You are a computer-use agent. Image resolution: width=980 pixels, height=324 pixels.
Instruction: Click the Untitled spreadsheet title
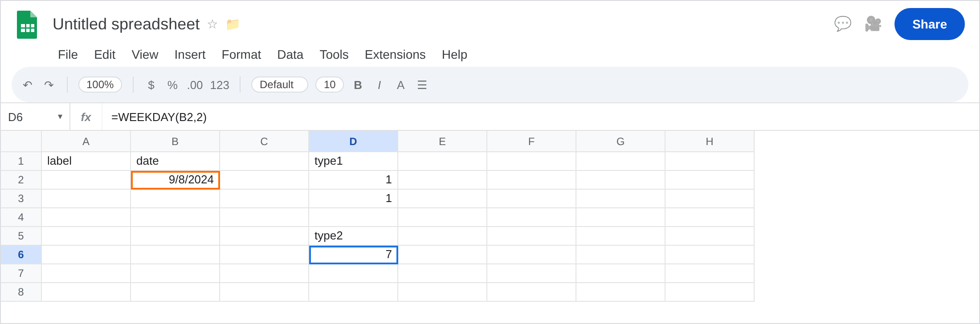(126, 24)
